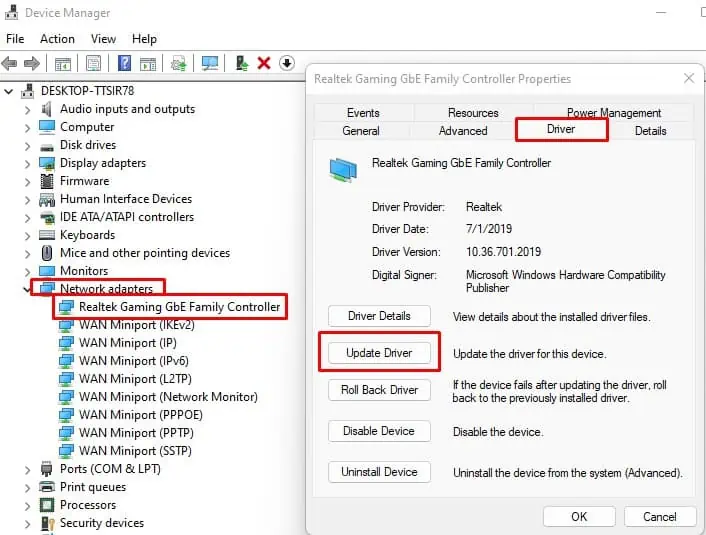Viewport: 706px width, 535px height.
Task: Switch to the Driver tab
Action: point(561,129)
